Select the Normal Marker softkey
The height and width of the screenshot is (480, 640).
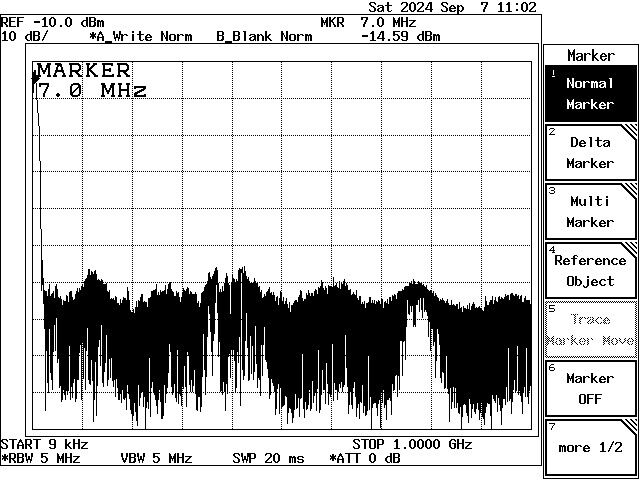[591, 93]
